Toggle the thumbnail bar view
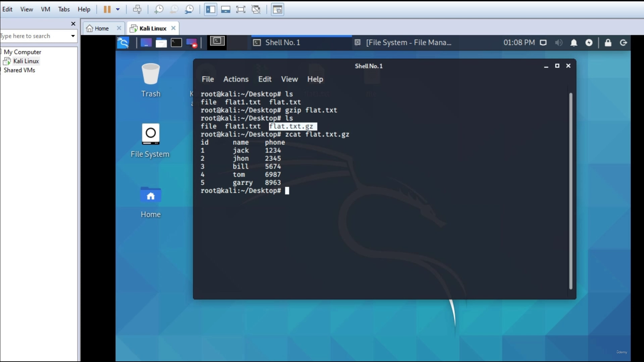 [x=226, y=9]
